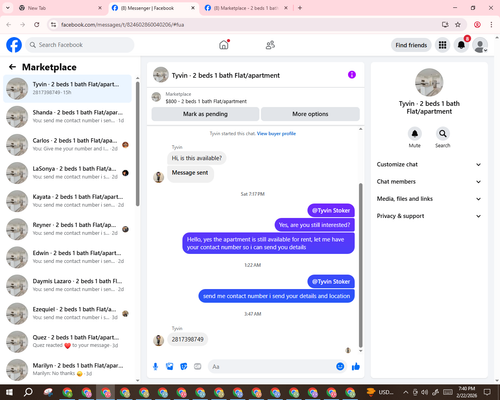Screen dimensions: 500x400
Task: Open the Quez conversation
Action: [67, 342]
